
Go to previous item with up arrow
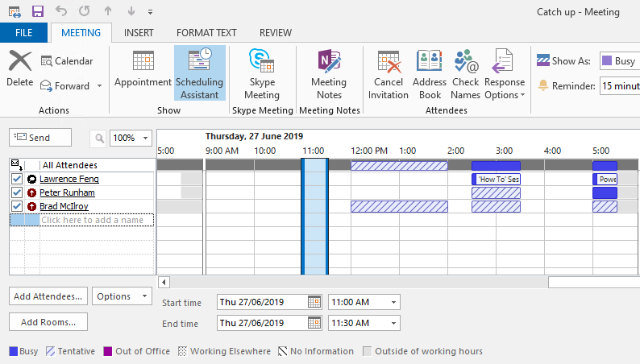point(108,11)
